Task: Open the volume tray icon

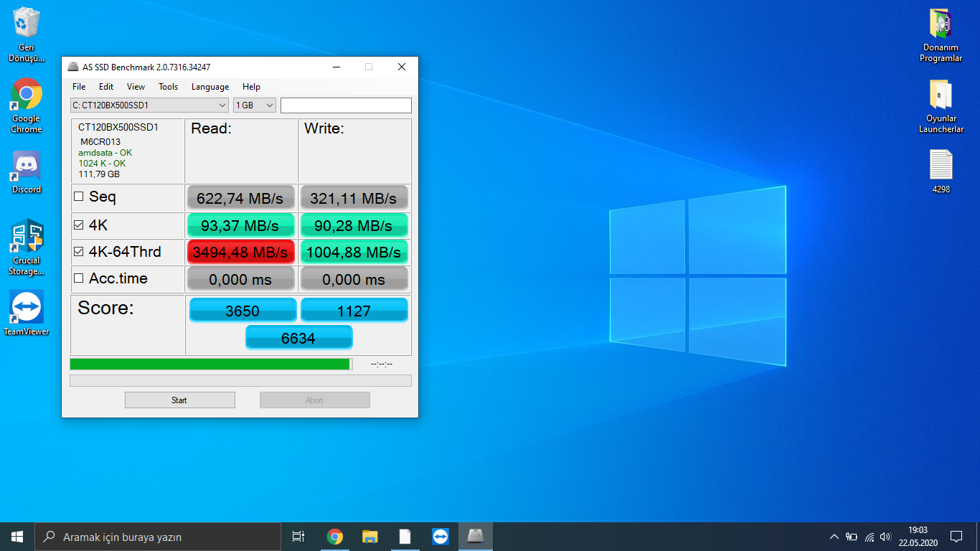Action: pyautogui.click(x=885, y=537)
